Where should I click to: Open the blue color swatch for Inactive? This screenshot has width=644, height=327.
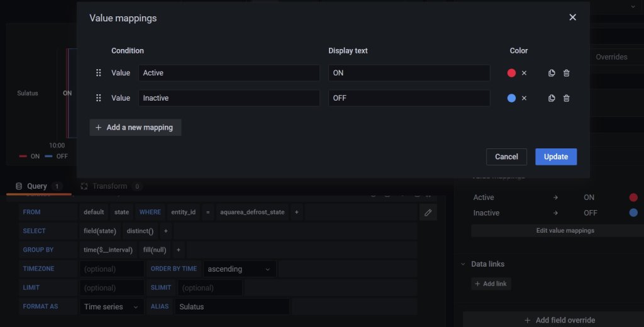pos(511,98)
